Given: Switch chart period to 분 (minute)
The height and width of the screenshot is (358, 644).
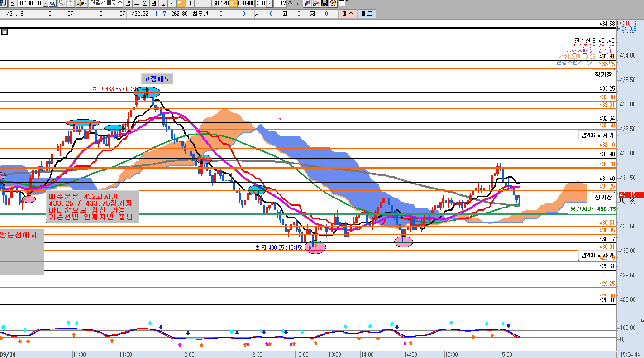Looking at the screenshot, I should (163, 4).
